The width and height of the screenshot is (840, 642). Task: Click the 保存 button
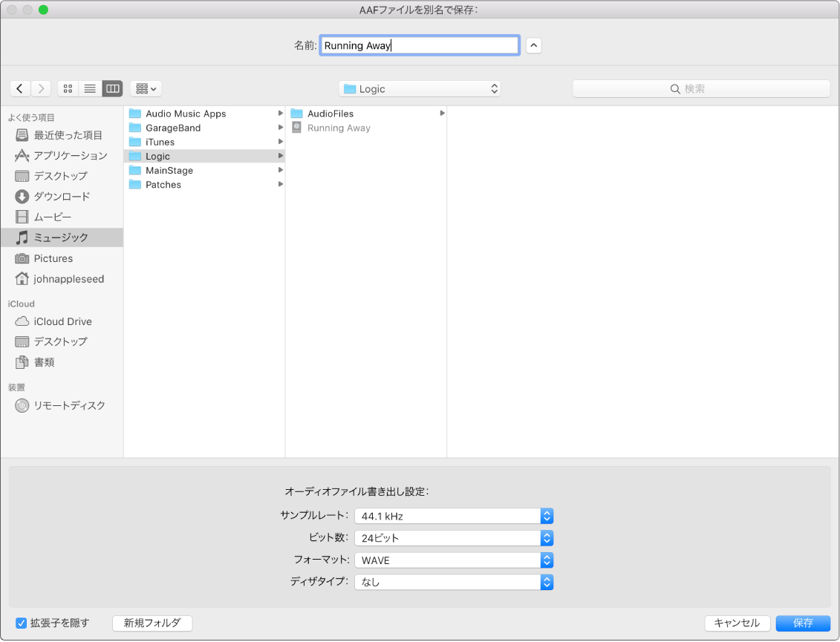[x=803, y=623]
